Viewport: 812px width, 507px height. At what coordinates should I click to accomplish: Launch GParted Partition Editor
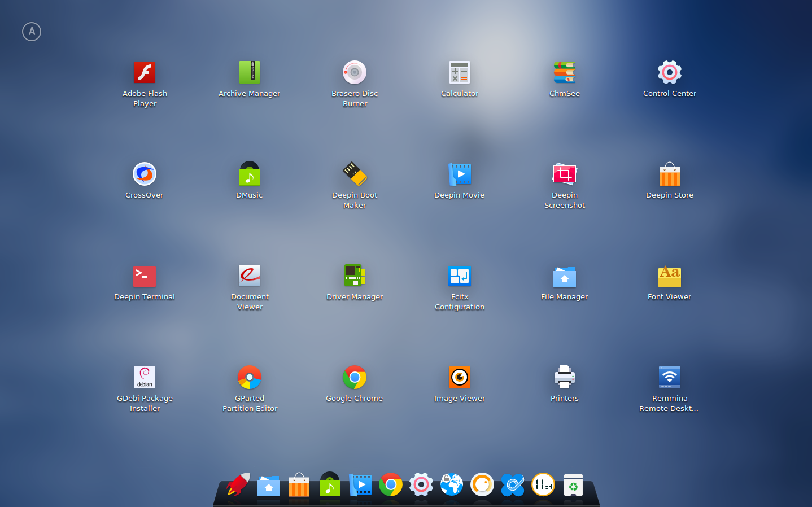tap(250, 378)
